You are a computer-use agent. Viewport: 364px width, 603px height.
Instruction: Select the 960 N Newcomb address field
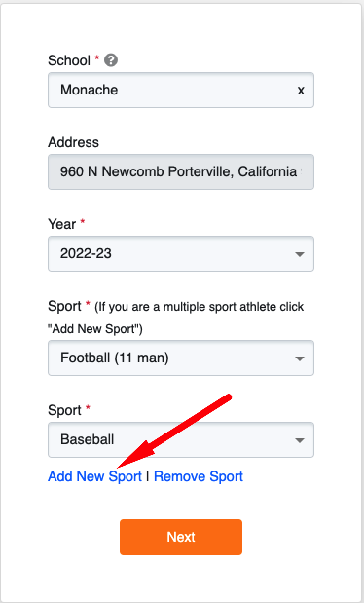pos(181,171)
